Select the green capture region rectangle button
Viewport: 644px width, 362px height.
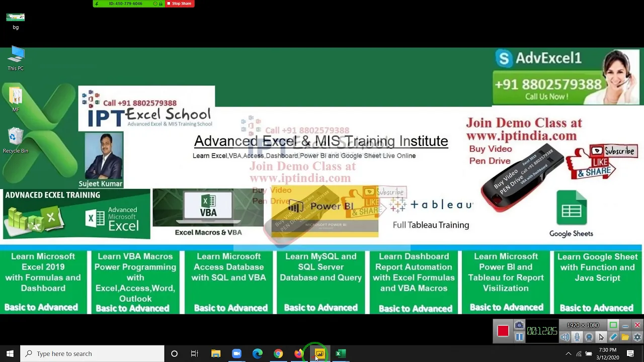pyautogui.click(x=613, y=325)
